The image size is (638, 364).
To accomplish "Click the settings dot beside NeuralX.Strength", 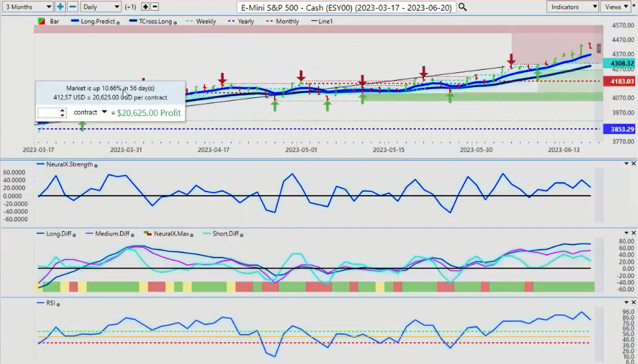I will (x=96, y=165).
